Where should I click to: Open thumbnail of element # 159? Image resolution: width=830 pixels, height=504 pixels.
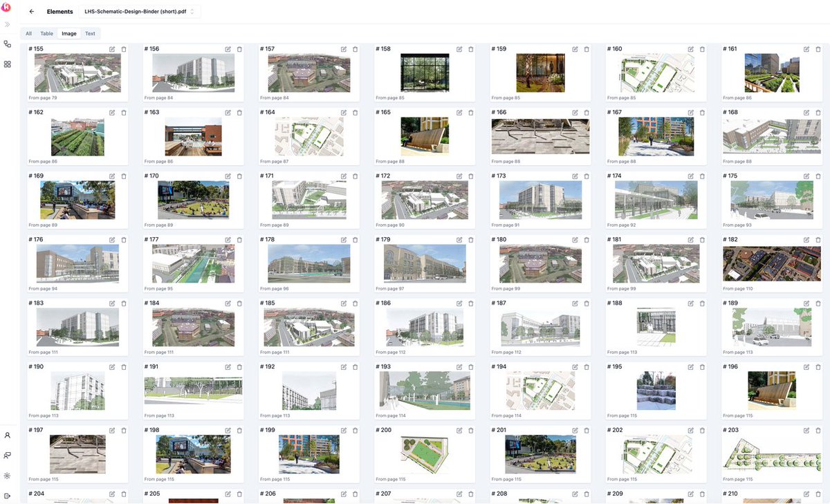point(540,73)
